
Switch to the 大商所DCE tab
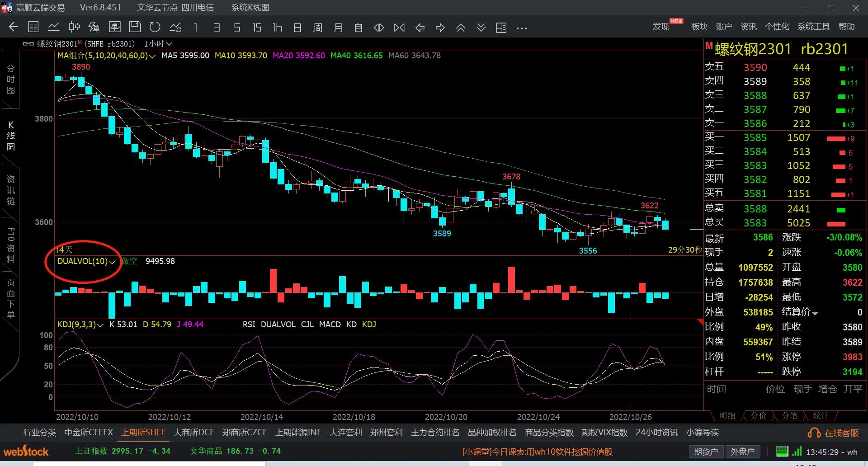193,433
